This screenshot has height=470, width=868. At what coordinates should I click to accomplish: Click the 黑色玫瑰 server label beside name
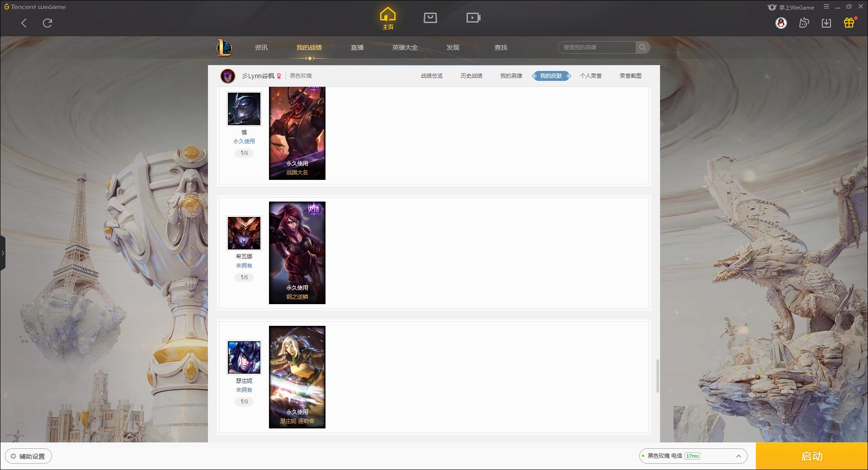(301, 76)
